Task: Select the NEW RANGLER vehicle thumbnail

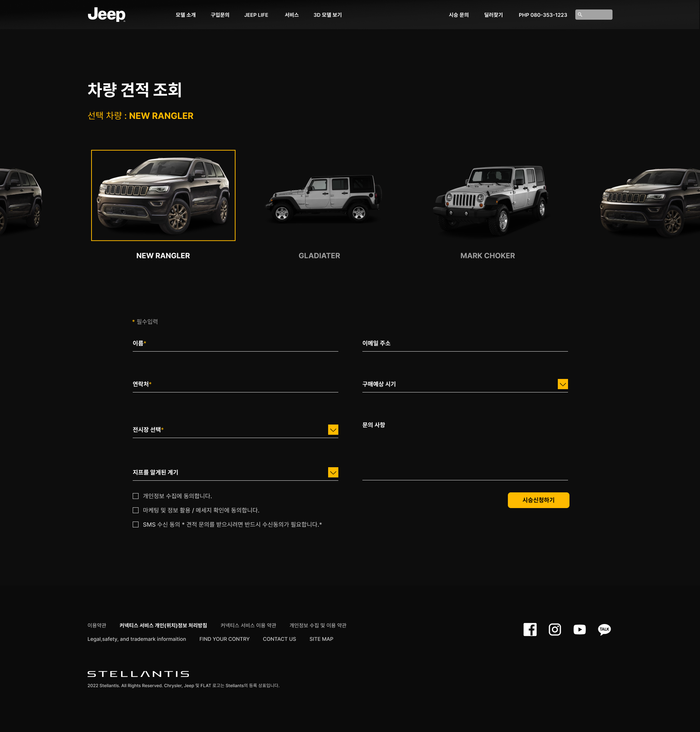Action: coord(163,195)
